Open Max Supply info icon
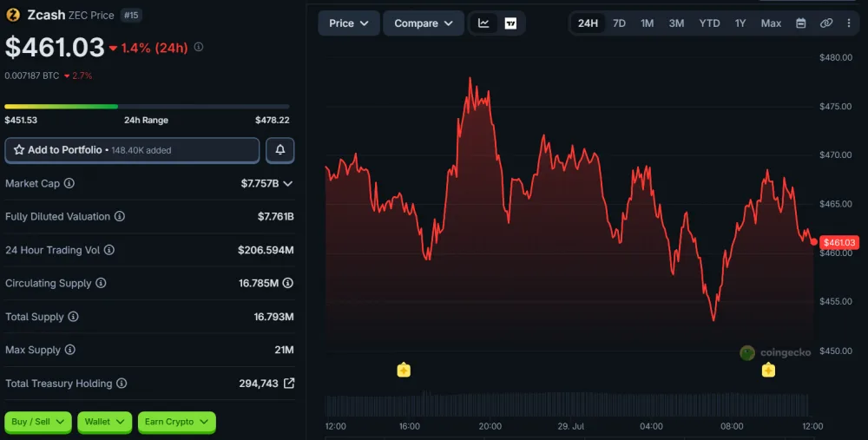868x440 pixels. [69, 350]
